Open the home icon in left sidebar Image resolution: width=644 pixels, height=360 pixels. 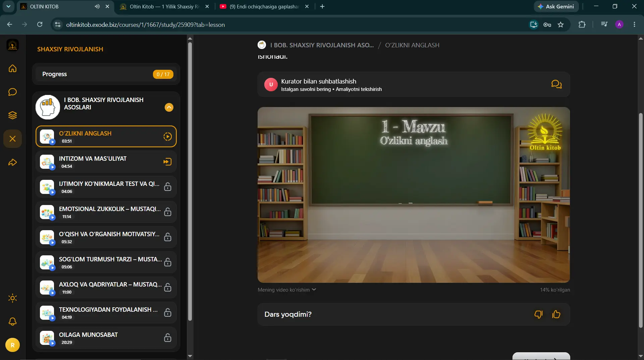12,68
